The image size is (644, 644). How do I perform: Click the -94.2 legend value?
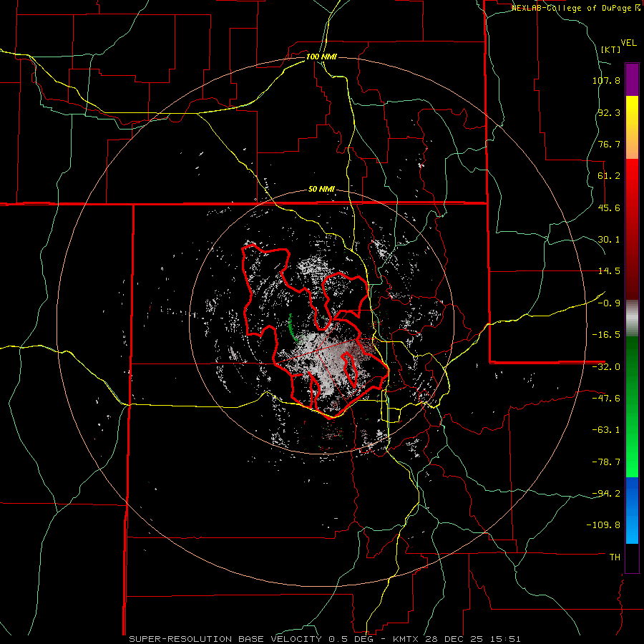606,493
